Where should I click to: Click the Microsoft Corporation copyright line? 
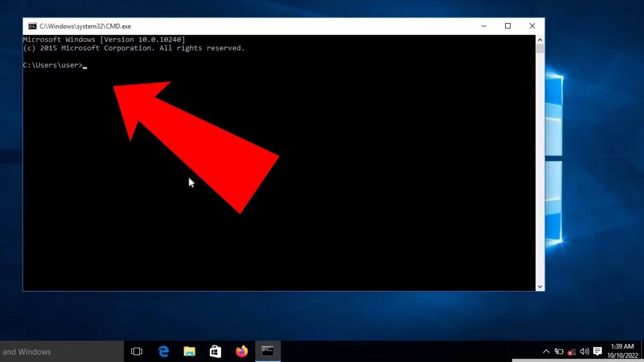tap(134, 48)
